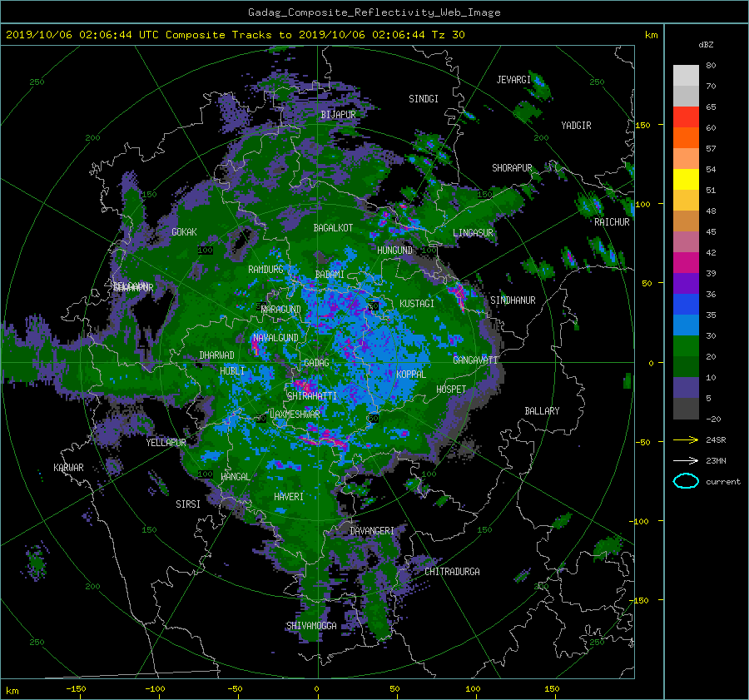
Task: Click the SINDHANUR city label
Action: tap(513, 300)
